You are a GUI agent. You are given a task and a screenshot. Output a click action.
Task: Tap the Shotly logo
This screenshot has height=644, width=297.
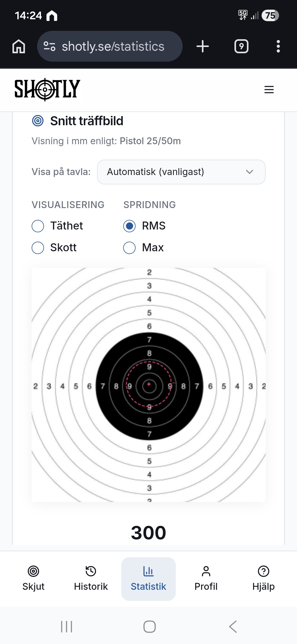47,89
